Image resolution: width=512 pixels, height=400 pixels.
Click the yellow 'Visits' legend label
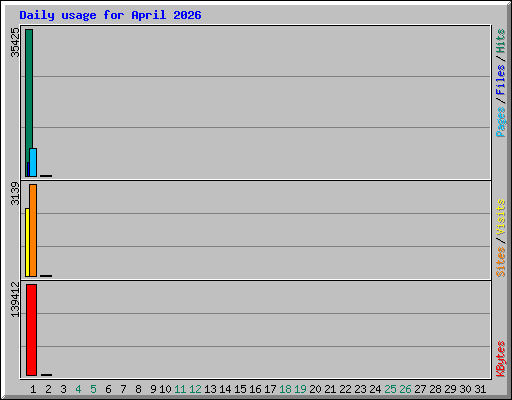[501, 217]
